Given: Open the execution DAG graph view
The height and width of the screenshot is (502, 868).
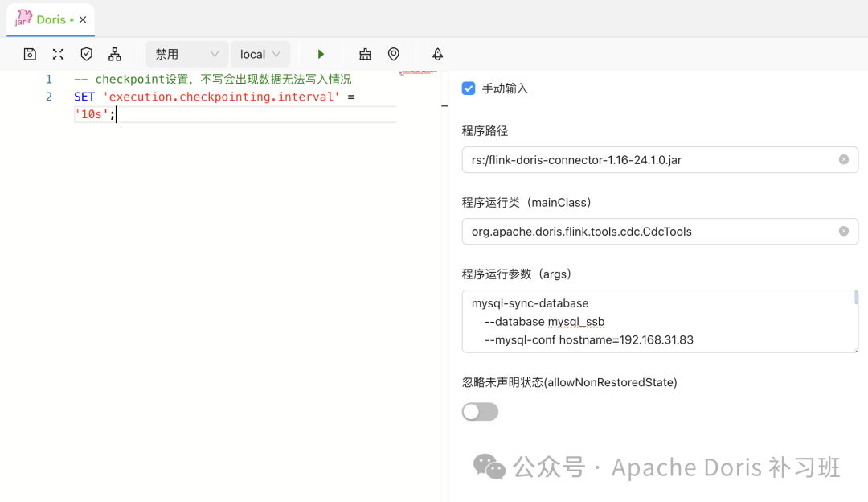Looking at the screenshot, I should (x=115, y=54).
